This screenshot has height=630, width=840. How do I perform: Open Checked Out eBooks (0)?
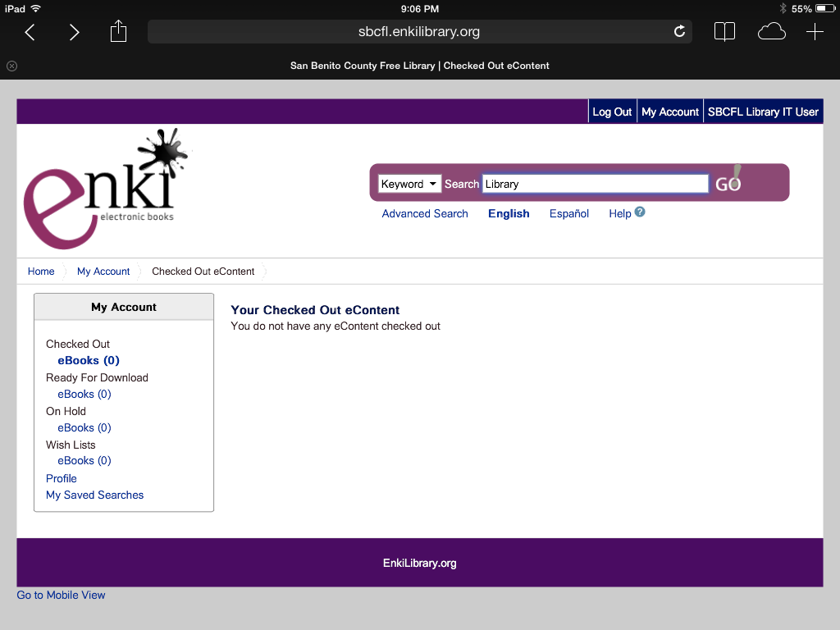pyautogui.click(x=89, y=360)
